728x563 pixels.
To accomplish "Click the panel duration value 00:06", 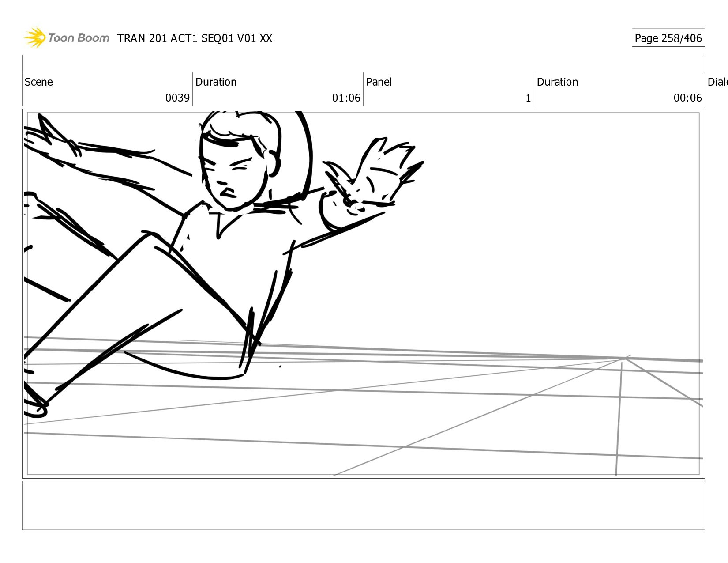I will [x=687, y=98].
